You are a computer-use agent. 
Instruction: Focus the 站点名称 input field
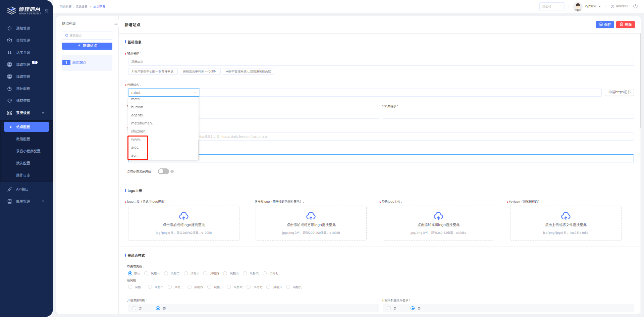[x=381, y=62]
